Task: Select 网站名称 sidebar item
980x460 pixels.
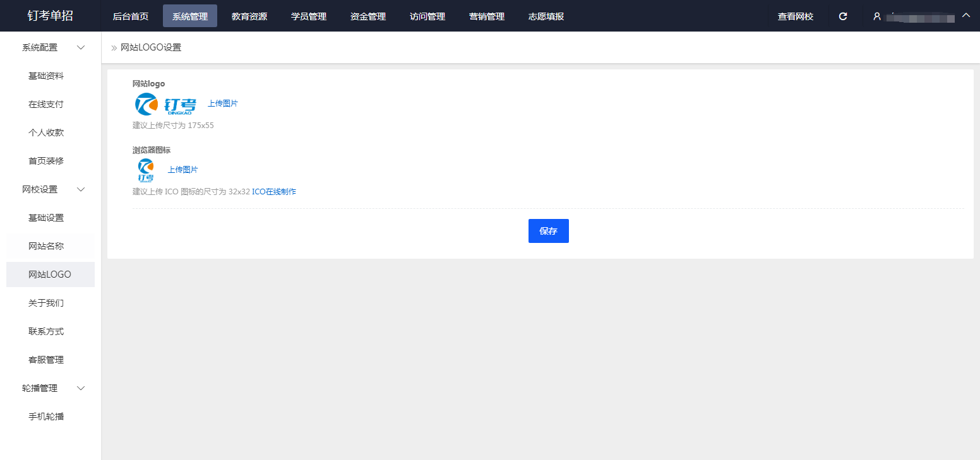Action: pyautogui.click(x=51, y=246)
